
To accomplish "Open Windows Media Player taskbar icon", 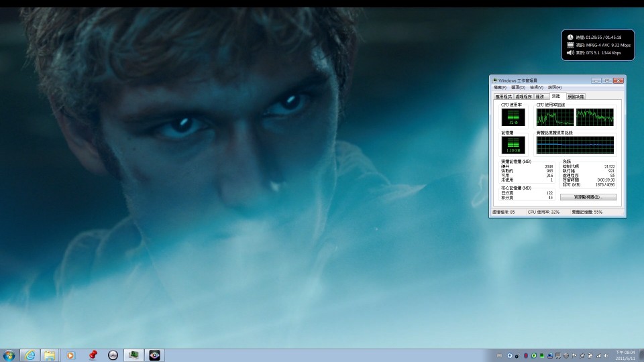I will pos(70,355).
